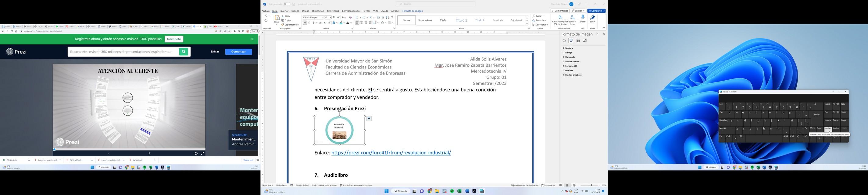Click the Entrar link on Prezi
The height and width of the screenshot is (195, 868).
click(215, 52)
